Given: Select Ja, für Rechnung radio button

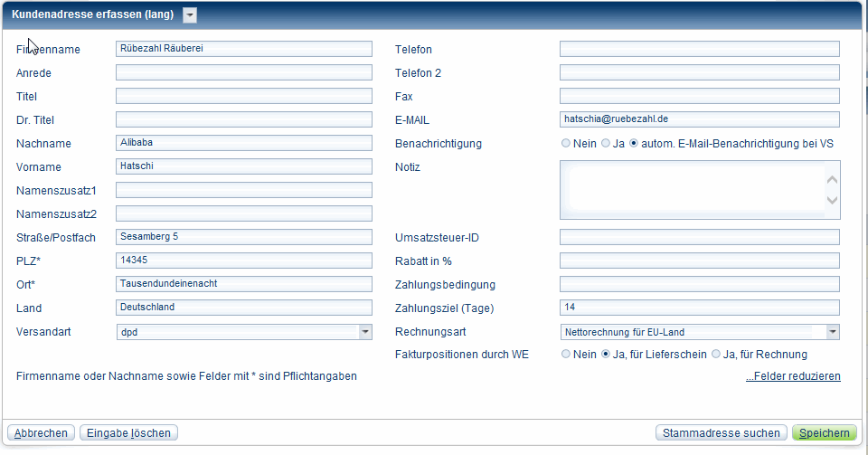Looking at the screenshot, I should coord(716,355).
